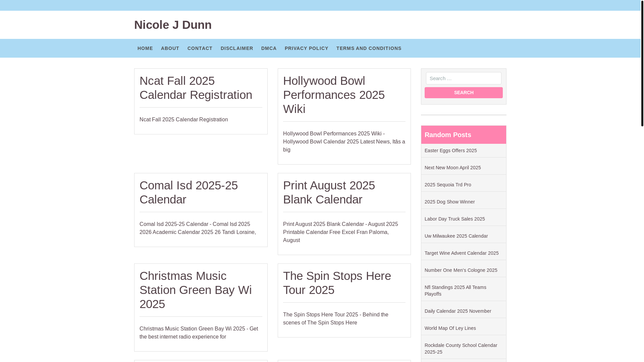Viewport: 644px width, 362px height.
Task: Open Labor Day Truck Sales 2025 link
Action: pos(454,219)
